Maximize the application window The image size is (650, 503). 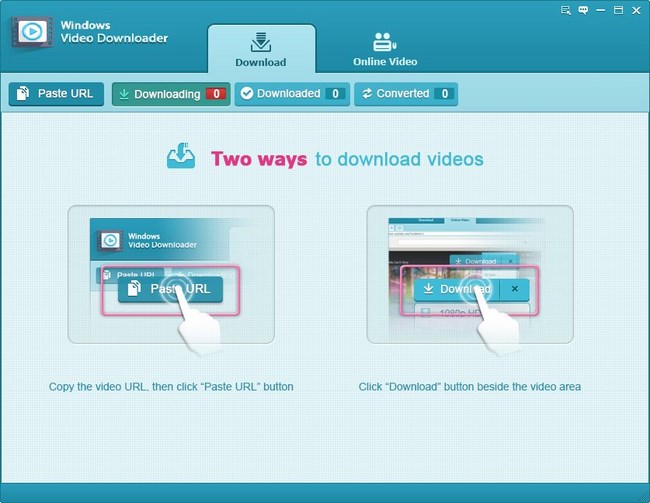[619, 10]
